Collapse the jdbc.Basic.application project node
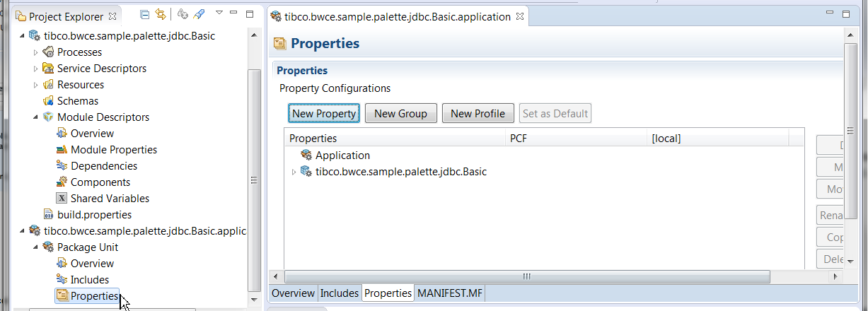868x311 pixels. pyautogui.click(x=23, y=231)
